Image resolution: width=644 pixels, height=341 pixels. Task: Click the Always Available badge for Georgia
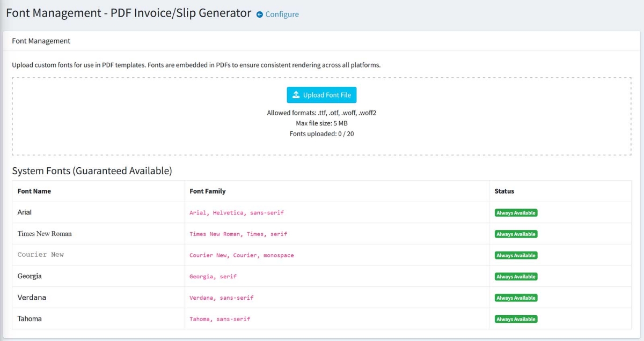(515, 276)
